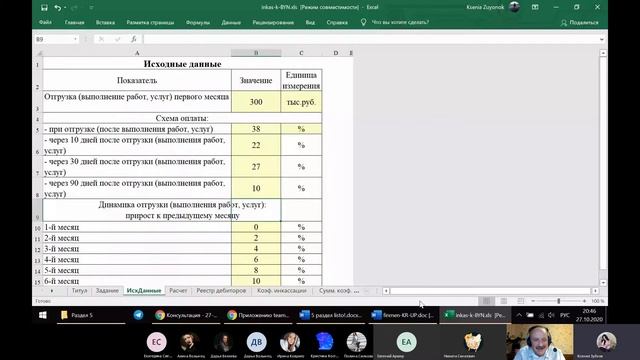
Task: Select column C header
Action: click(301, 53)
